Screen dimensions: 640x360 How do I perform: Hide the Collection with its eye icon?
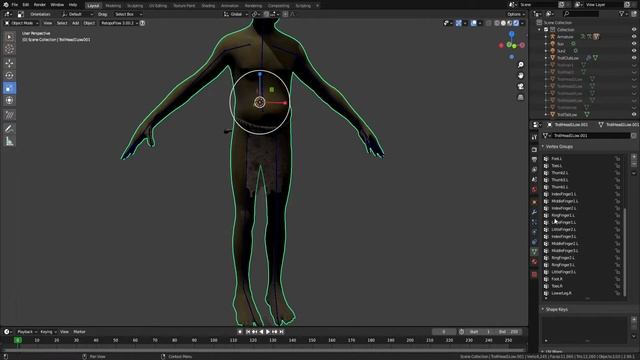(x=634, y=29)
